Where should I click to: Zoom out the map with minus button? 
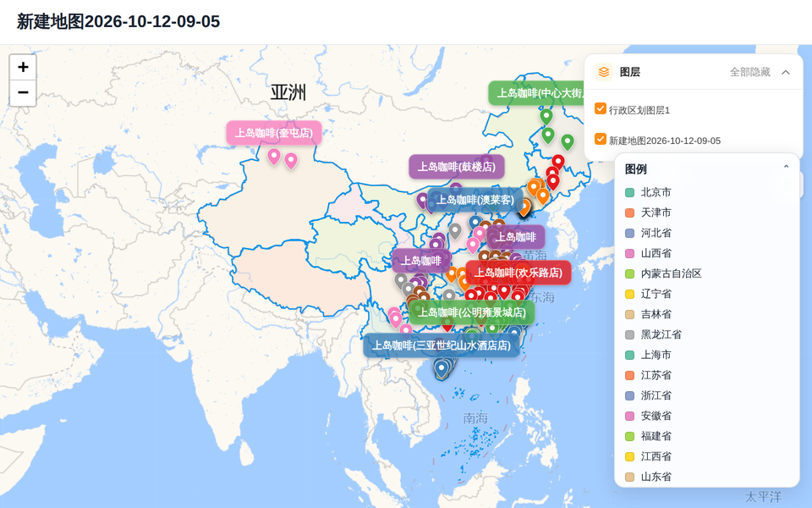coord(23,93)
